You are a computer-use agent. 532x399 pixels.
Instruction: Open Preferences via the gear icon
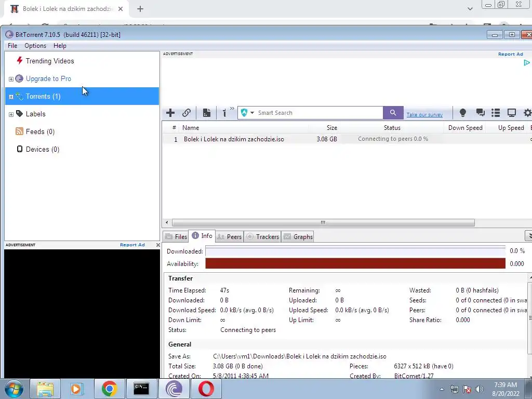[x=527, y=113]
